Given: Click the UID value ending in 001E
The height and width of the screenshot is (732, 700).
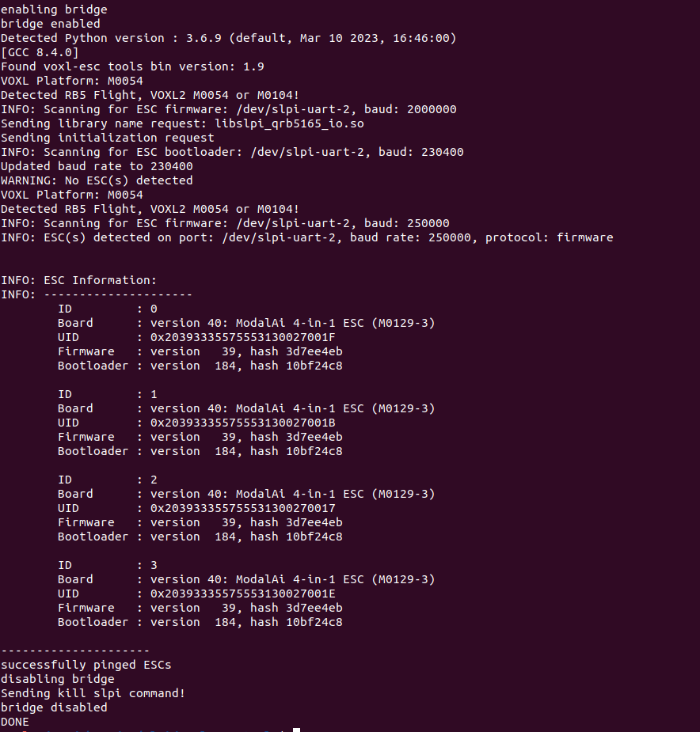Looking at the screenshot, I should pos(242,594).
